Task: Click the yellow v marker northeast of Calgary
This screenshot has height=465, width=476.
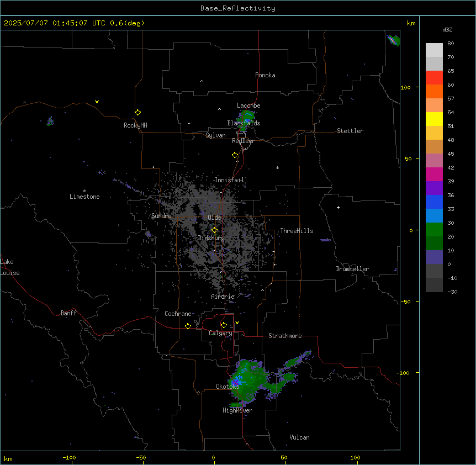Action: (237, 323)
